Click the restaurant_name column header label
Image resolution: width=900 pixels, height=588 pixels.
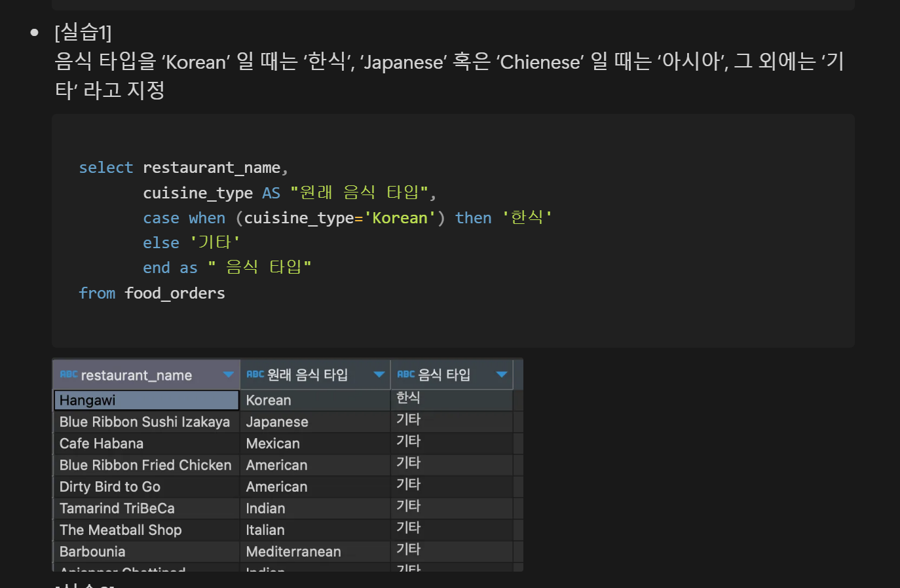pyautogui.click(x=136, y=375)
